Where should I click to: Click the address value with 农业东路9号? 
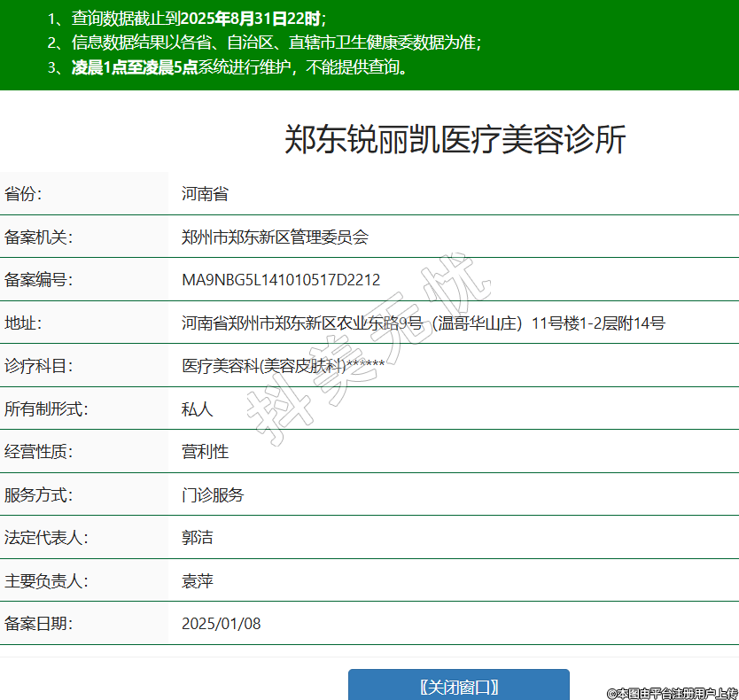click(x=423, y=323)
